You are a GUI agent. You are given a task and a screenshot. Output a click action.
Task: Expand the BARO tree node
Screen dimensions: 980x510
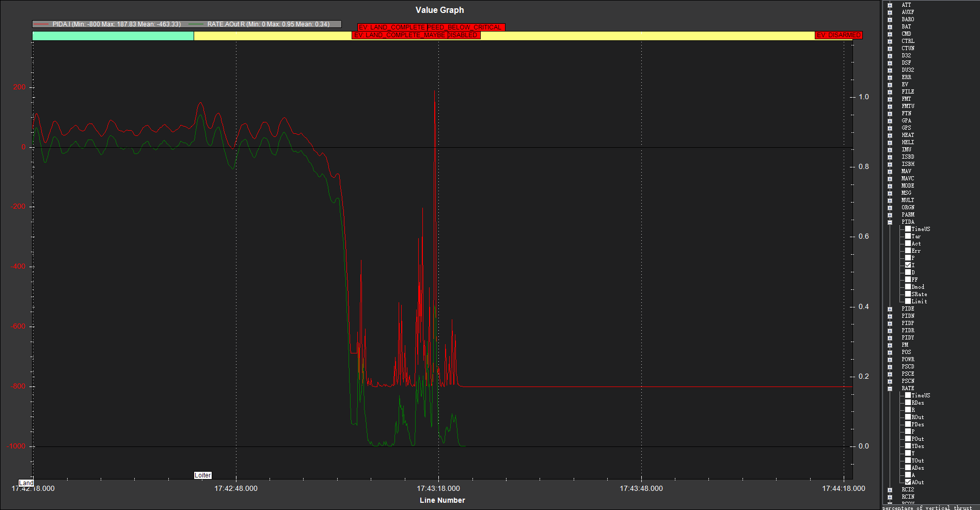[890, 20]
